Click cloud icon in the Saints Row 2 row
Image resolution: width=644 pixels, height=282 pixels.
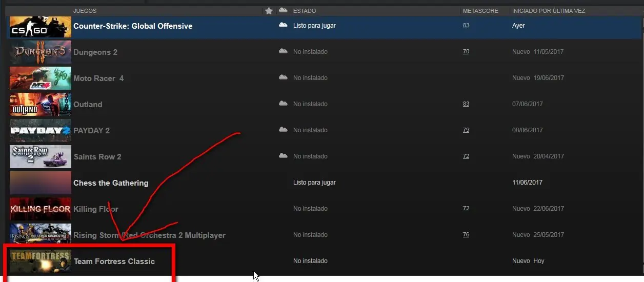[283, 156]
